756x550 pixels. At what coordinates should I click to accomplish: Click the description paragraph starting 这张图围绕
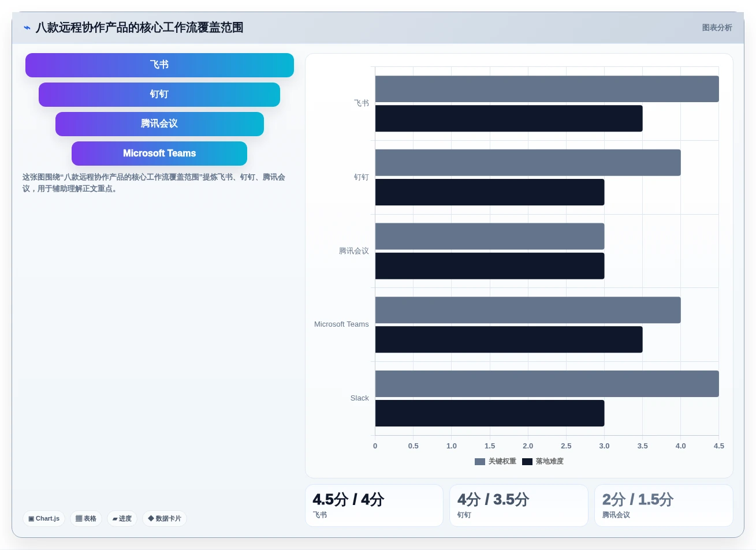pyautogui.click(x=154, y=183)
